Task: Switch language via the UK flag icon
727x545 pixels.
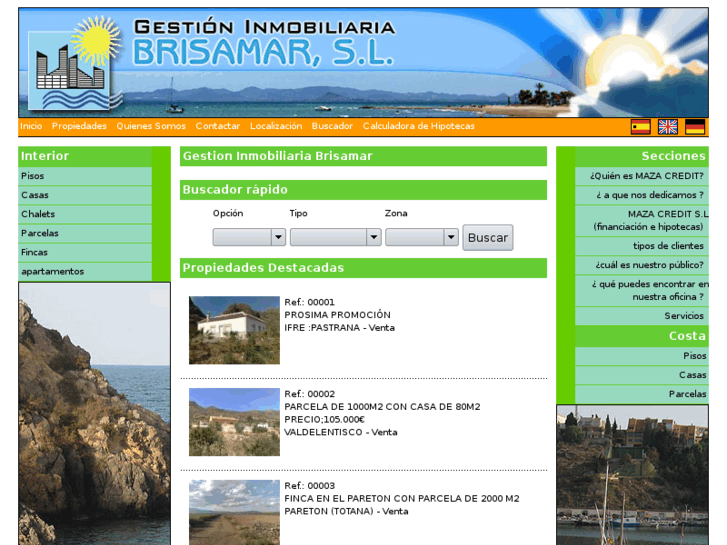Action: point(668,127)
